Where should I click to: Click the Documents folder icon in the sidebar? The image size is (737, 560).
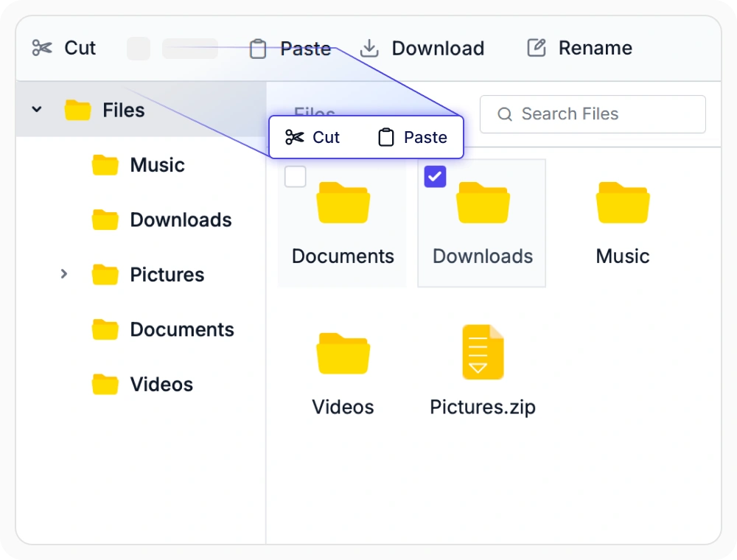(x=105, y=329)
